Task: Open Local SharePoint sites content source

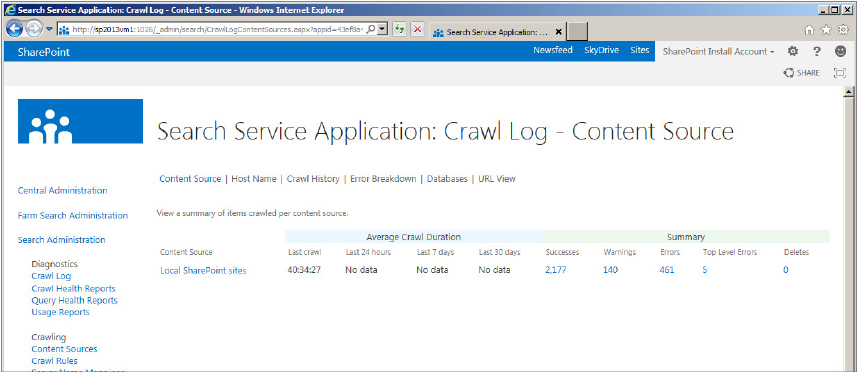Action: click(203, 270)
